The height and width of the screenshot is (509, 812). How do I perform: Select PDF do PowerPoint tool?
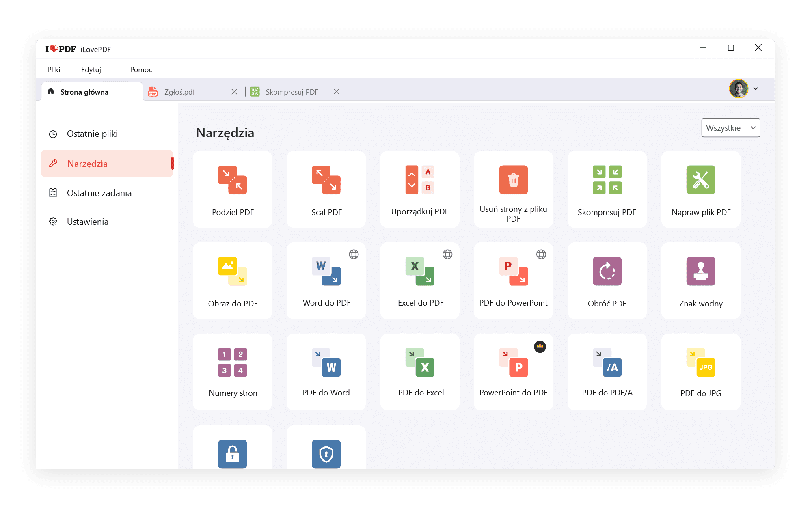click(513, 280)
